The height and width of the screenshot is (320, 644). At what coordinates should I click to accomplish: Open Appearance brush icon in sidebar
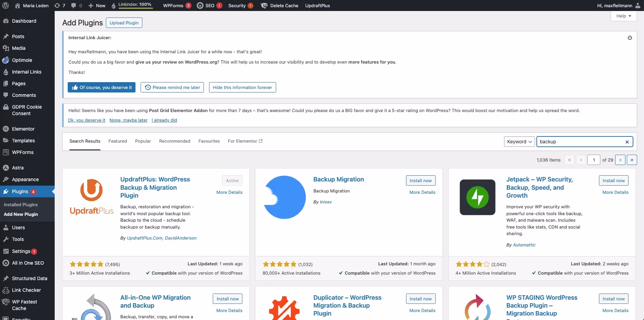(6, 179)
